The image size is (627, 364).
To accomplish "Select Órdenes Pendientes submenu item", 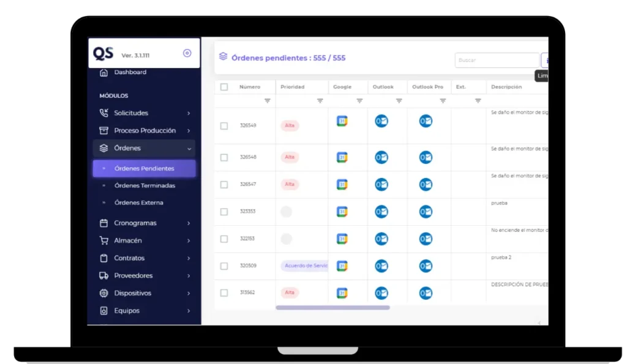I will tap(145, 169).
